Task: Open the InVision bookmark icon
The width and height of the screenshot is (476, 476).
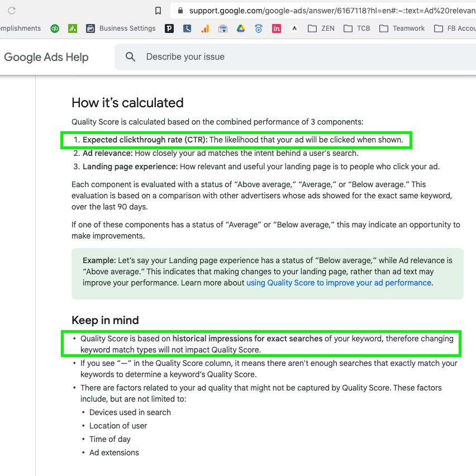Action: (277, 28)
